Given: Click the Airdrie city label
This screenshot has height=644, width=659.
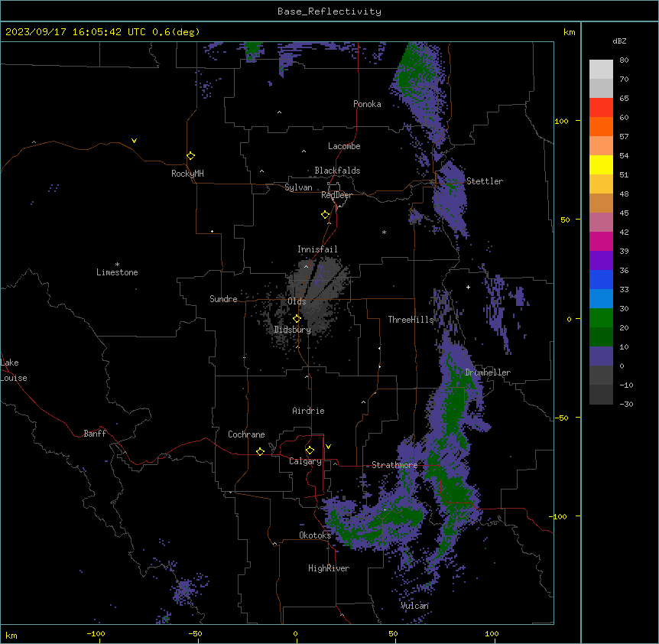Looking at the screenshot, I should 308,411.
